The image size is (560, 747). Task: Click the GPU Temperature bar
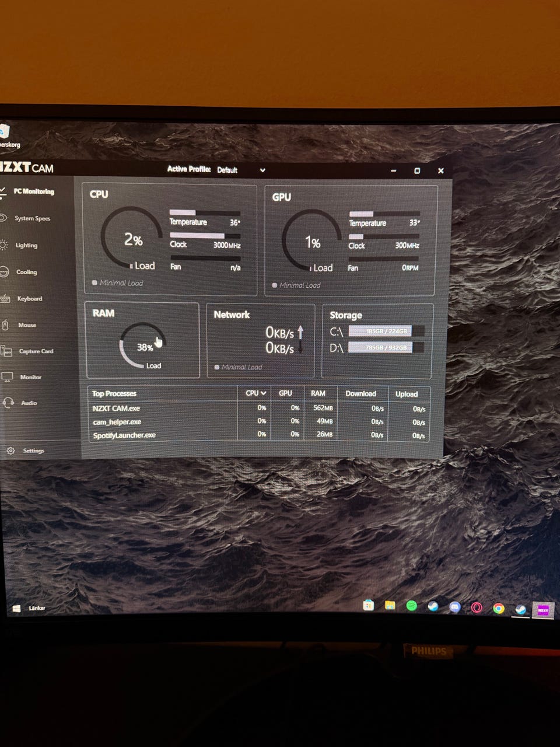coord(384,214)
